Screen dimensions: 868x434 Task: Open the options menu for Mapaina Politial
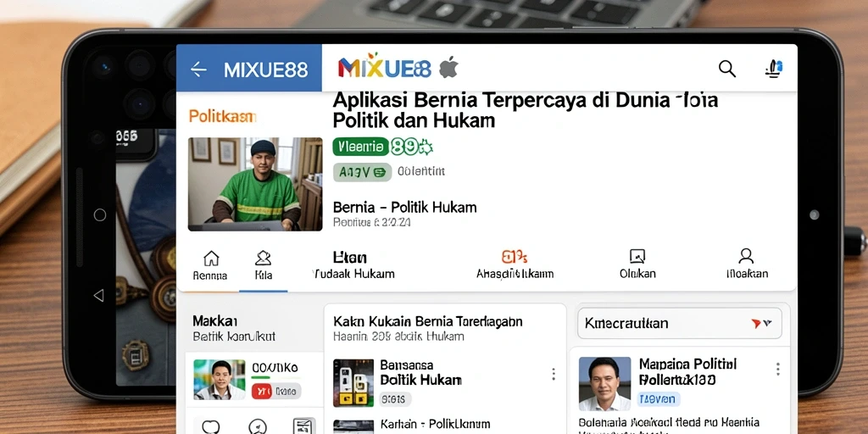[x=777, y=370]
